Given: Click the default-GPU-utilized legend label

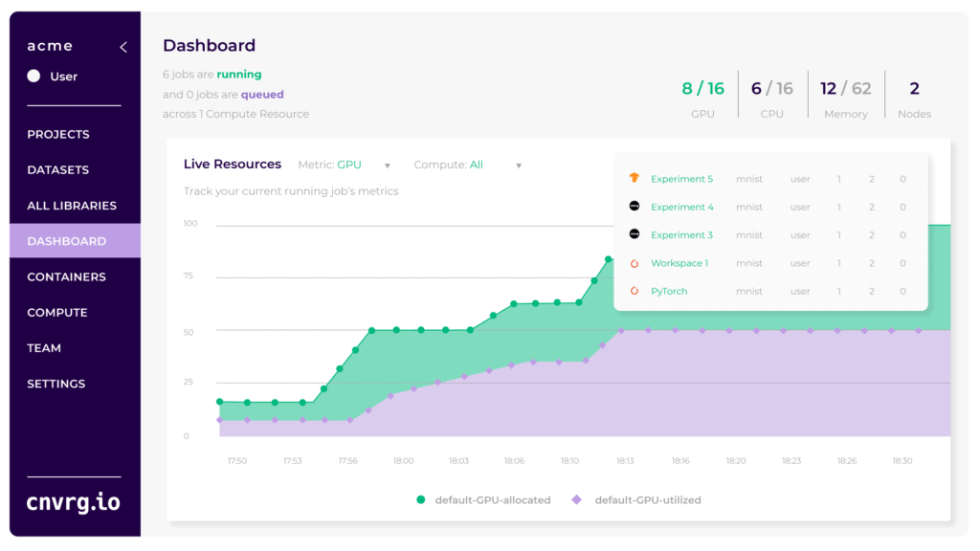Looking at the screenshot, I should coord(648,499).
